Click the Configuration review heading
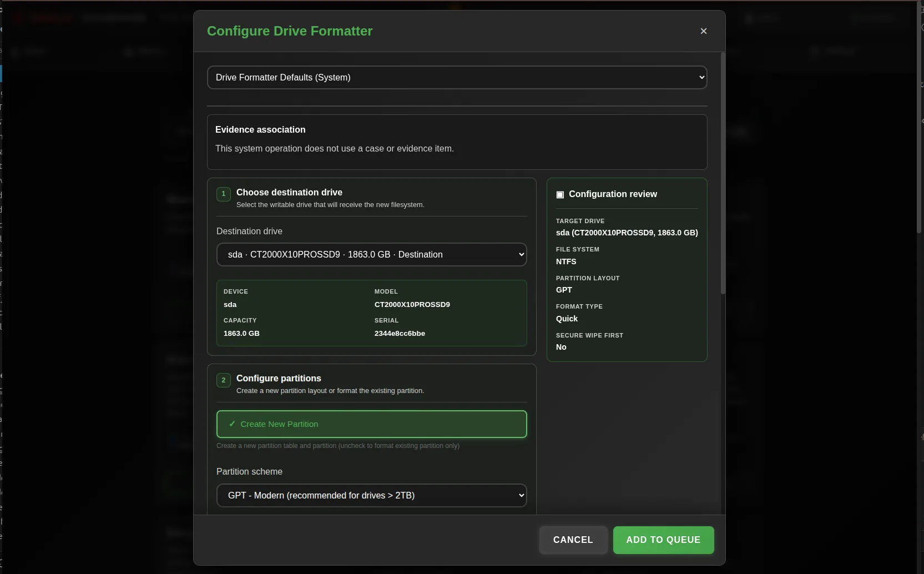 613,194
